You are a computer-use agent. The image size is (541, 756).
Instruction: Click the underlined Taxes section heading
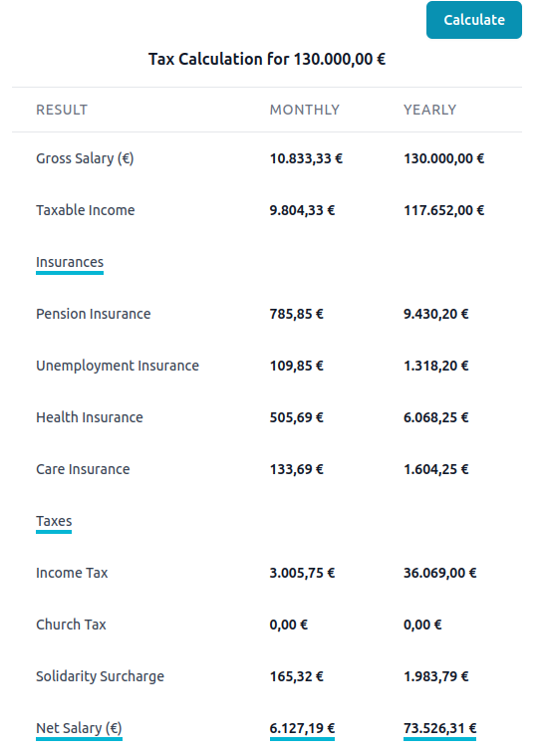pyautogui.click(x=54, y=522)
